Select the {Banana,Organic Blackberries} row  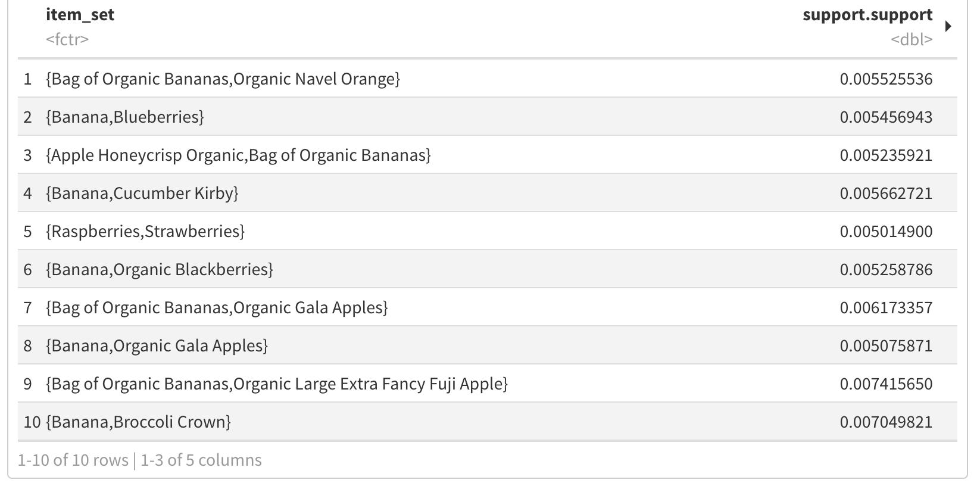coord(488,269)
